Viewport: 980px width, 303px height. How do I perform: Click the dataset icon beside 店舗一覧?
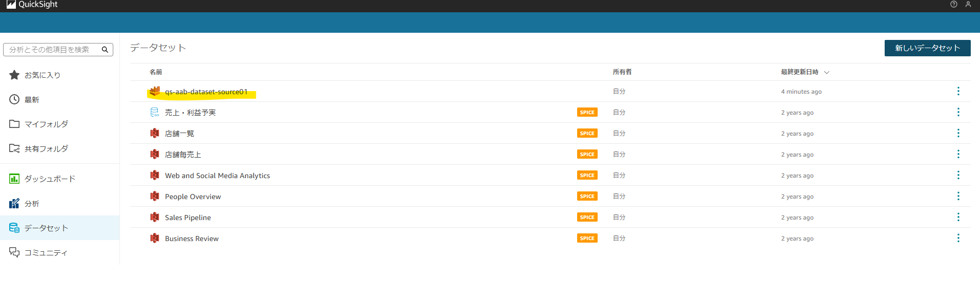(155, 133)
